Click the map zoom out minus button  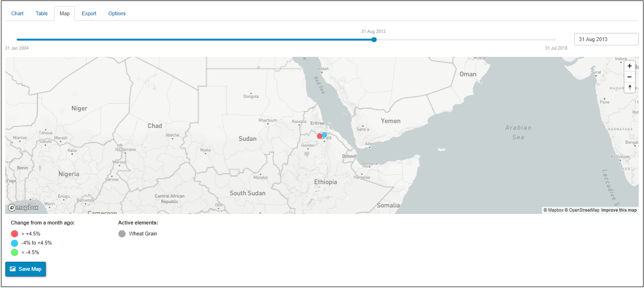(630, 76)
